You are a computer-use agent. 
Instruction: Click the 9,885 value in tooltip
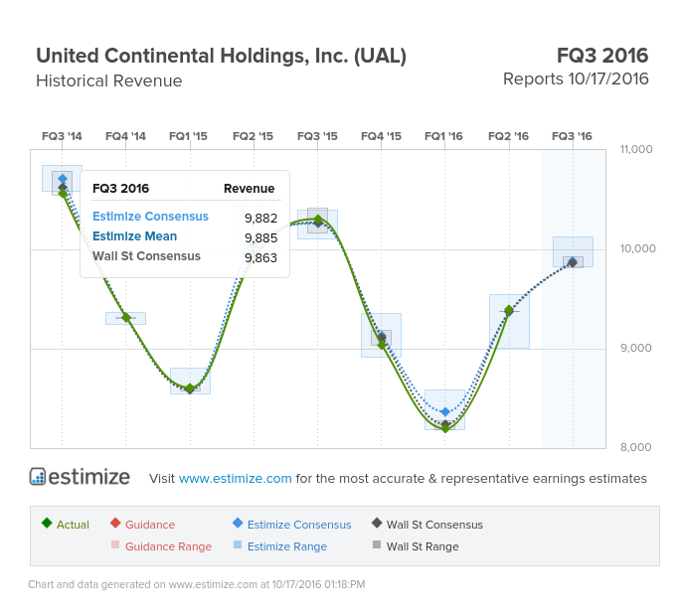point(260,237)
